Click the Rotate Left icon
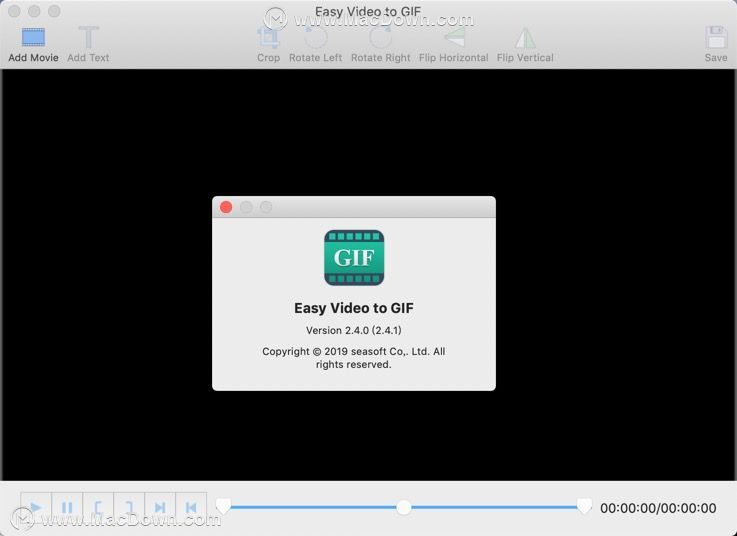The image size is (737, 536). click(x=315, y=38)
